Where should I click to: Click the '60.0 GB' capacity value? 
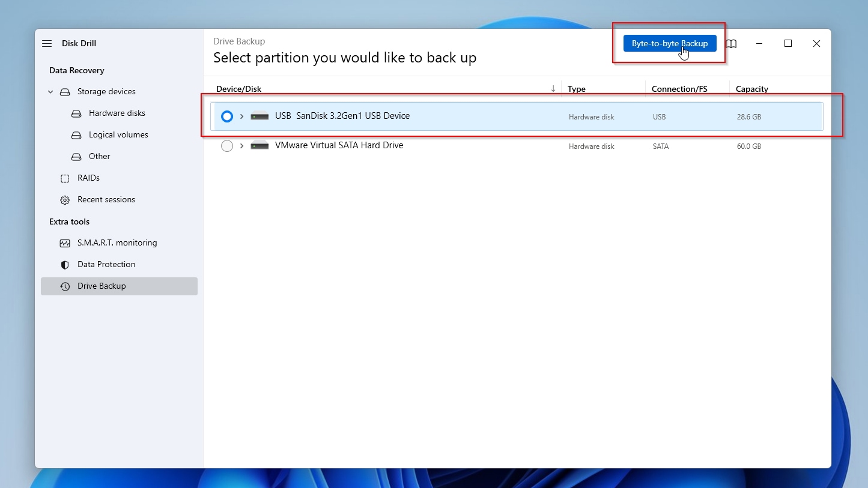click(749, 146)
